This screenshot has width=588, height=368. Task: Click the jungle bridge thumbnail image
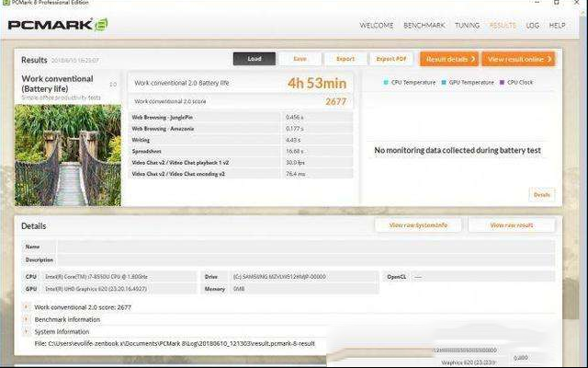click(68, 155)
